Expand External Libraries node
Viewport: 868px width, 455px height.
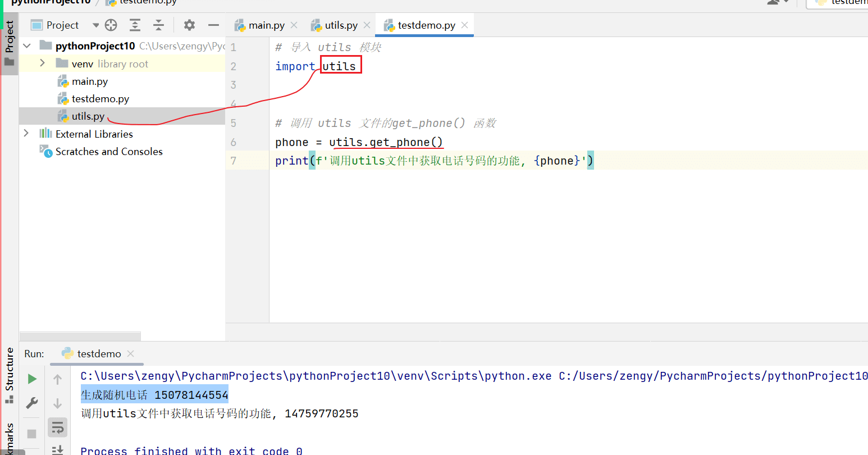point(26,134)
